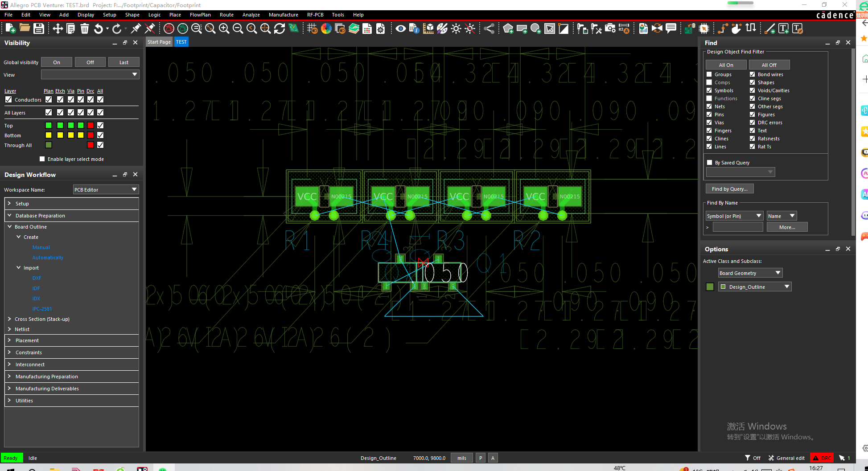
Task: Click the Add Text toolbar icon
Action: [783, 29]
